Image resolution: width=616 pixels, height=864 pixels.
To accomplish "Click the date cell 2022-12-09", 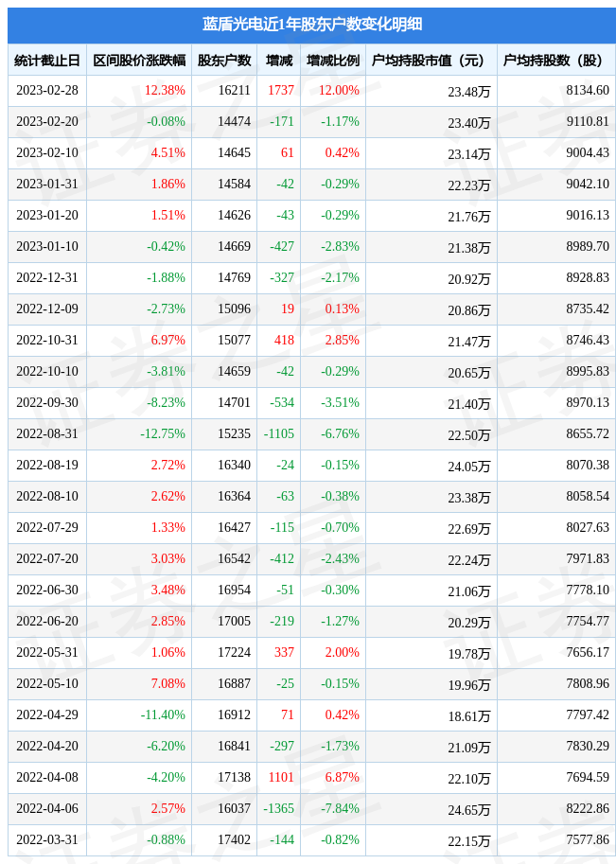I will (x=47, y=309).
